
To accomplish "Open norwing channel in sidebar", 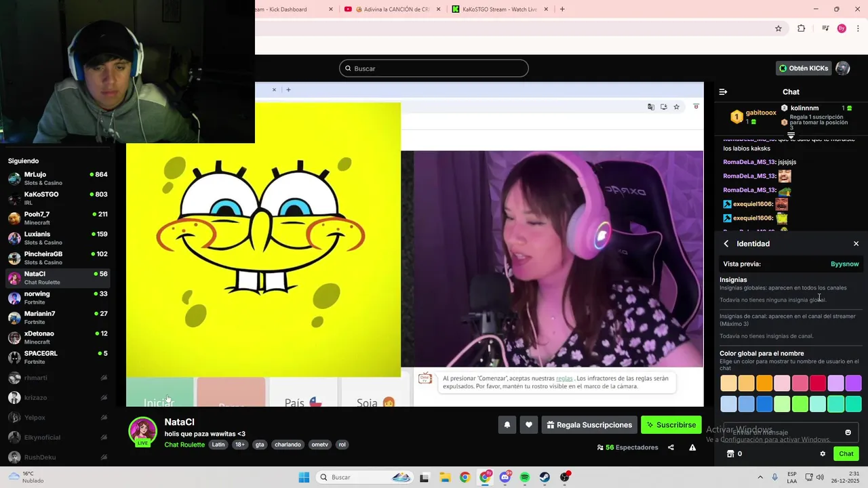I will pos(58,298).
